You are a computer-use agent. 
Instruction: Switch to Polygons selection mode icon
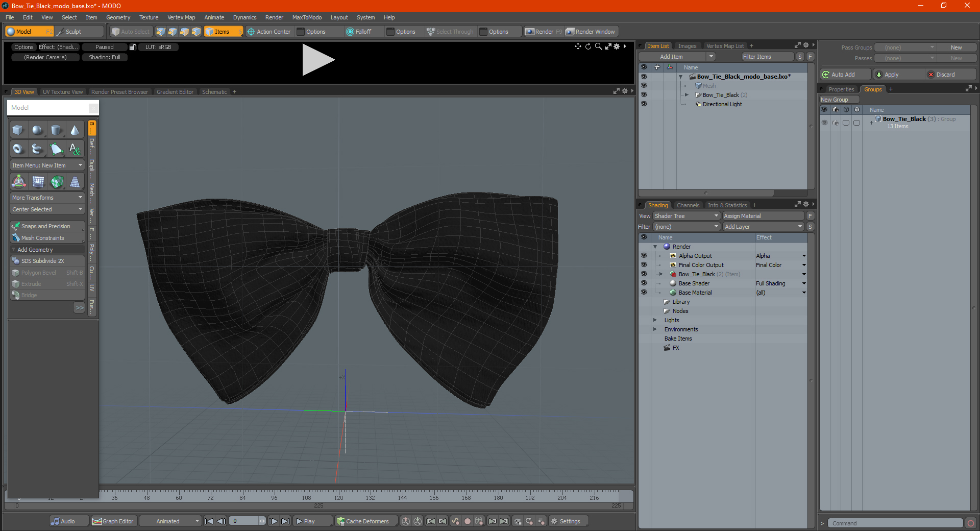184,32
